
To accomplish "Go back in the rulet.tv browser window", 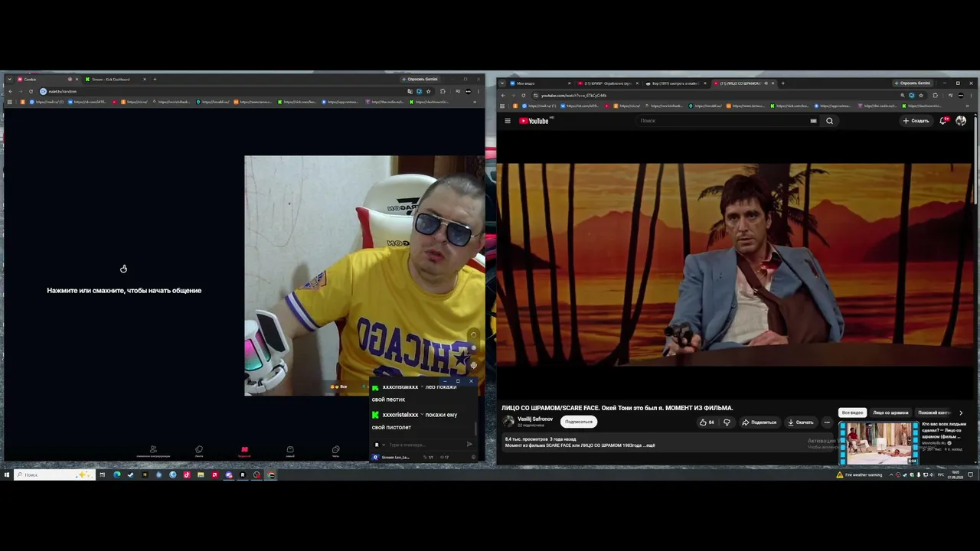I will pyautogui.click(x=10, y=92).
